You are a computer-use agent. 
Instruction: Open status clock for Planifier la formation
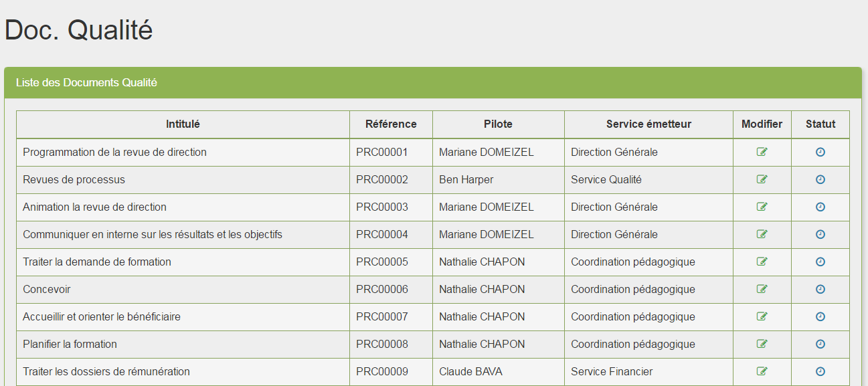pyautogui.click(x=820, y=344)
